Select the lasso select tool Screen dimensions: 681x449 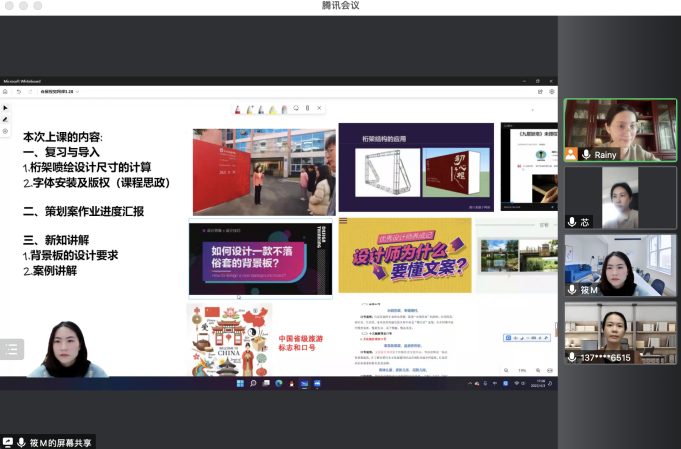click(296, 108)
